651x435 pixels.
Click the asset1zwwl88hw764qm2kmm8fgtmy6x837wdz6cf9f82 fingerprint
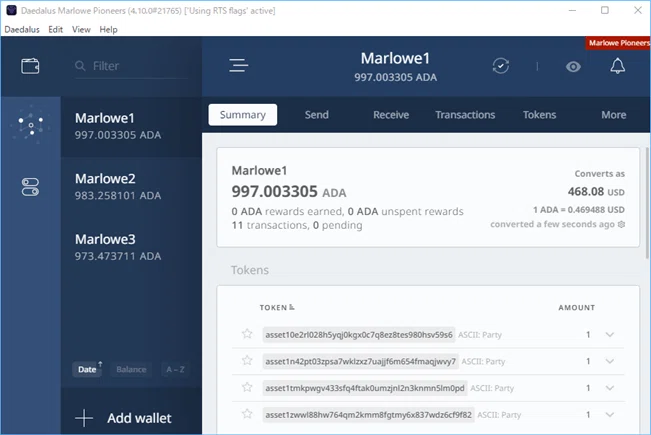pos(368,415)
